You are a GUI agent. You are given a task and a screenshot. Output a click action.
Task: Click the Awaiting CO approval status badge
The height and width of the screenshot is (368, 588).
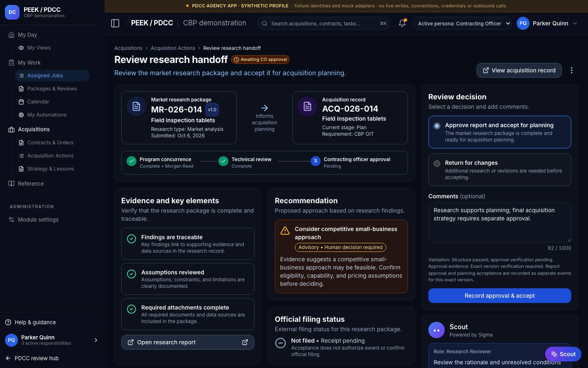pos(261,59)
